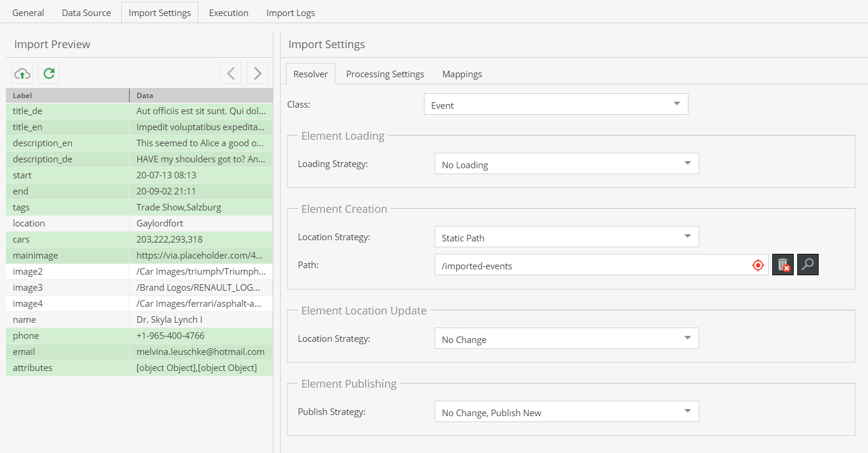
Task: Click the green refresh preview icon
Action: point(49,73)
